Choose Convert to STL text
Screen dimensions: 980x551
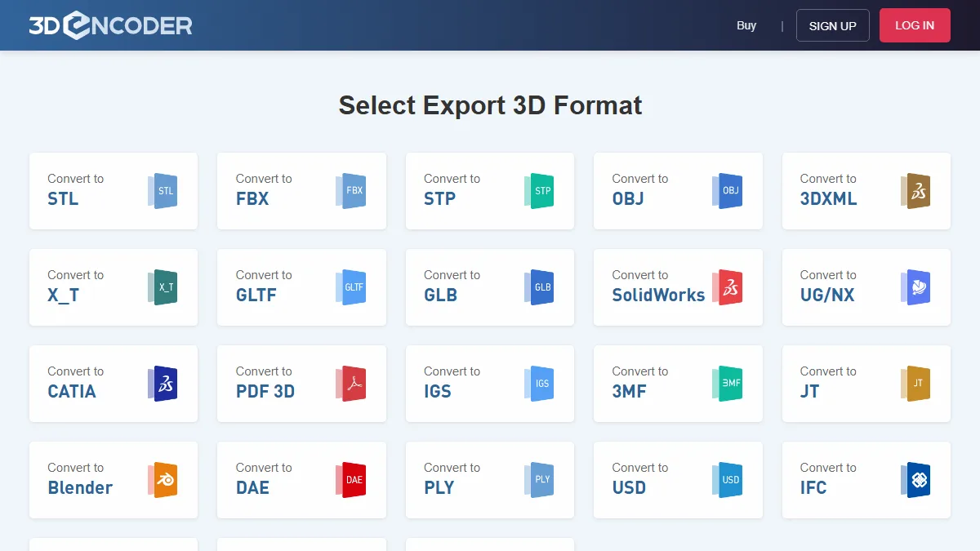point(75,189)
